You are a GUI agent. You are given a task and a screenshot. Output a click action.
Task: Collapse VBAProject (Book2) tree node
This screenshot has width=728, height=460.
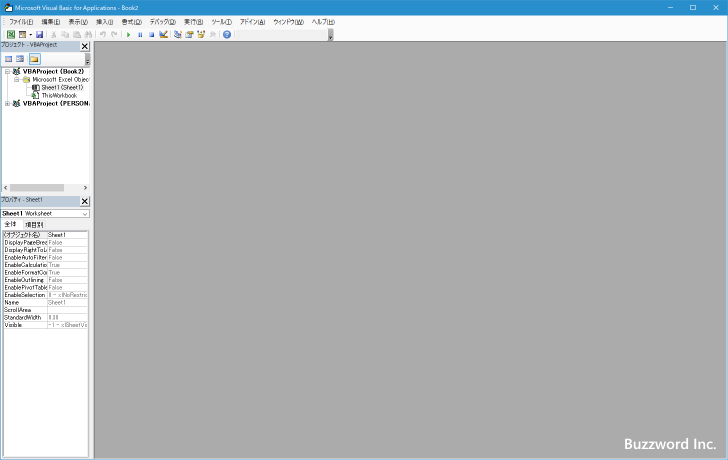pos(7,71)
